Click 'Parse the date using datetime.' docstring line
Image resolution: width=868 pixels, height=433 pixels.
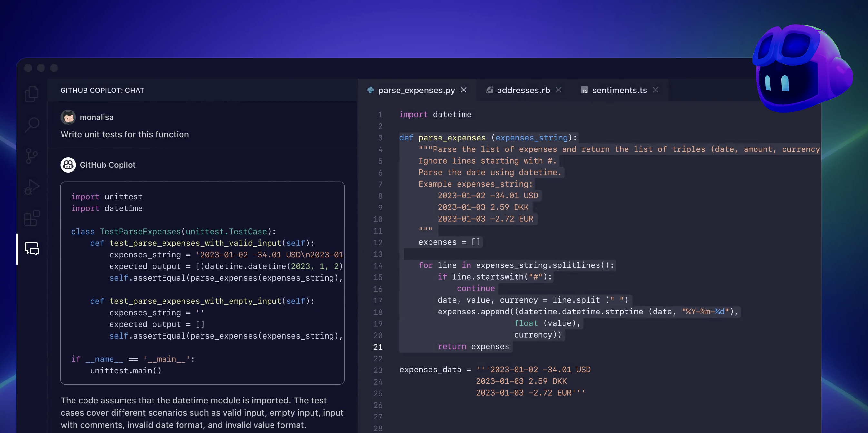489,172
